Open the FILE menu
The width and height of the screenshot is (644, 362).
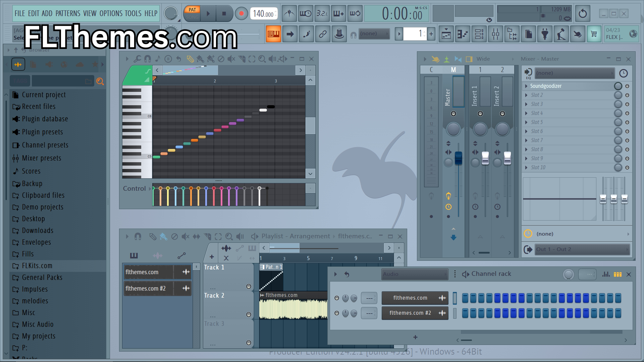[20, 13]
